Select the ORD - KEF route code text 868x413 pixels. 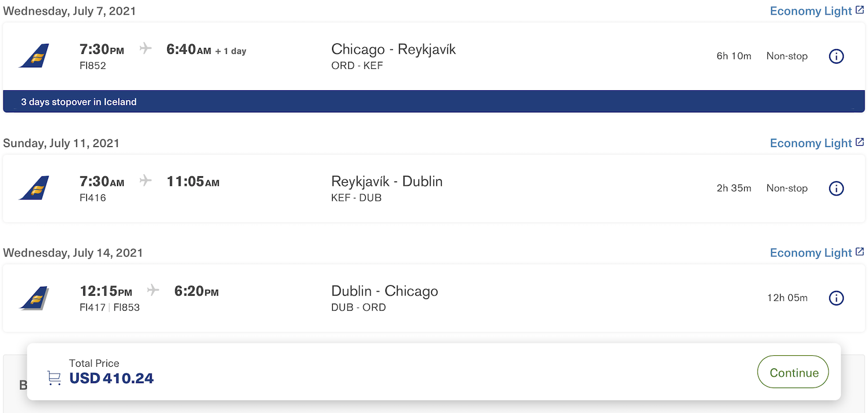coord(357,65)
